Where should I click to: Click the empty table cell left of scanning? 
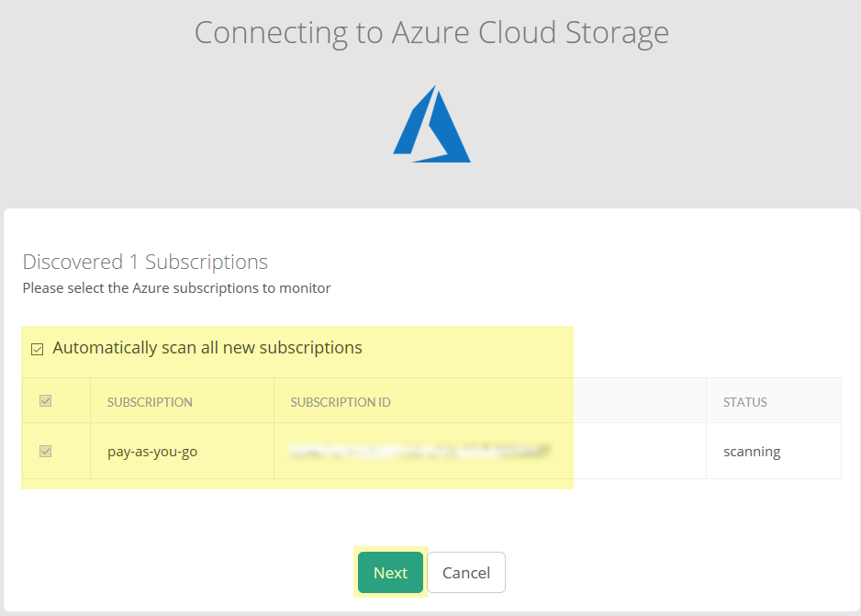point(640,452)
